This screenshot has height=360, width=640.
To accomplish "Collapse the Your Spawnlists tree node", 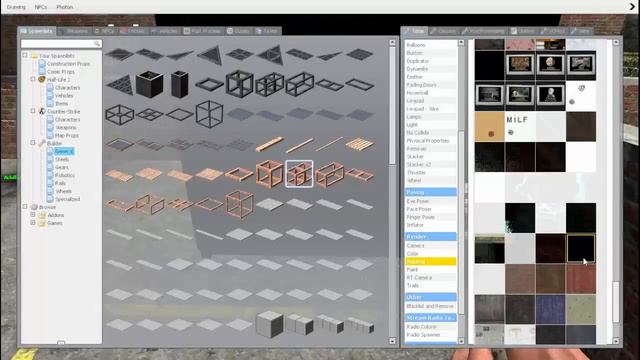I will click(x=25, y=55).
